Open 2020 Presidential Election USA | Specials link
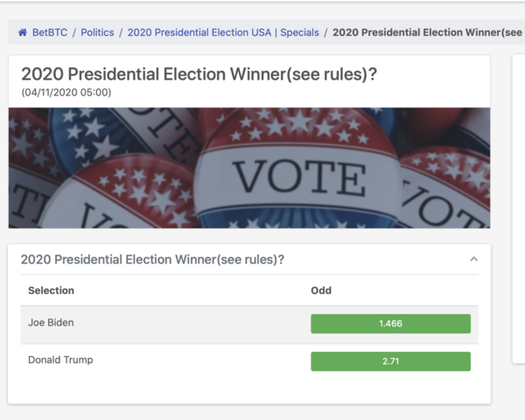Screen dimensions: 525x420 pos(223,32)
